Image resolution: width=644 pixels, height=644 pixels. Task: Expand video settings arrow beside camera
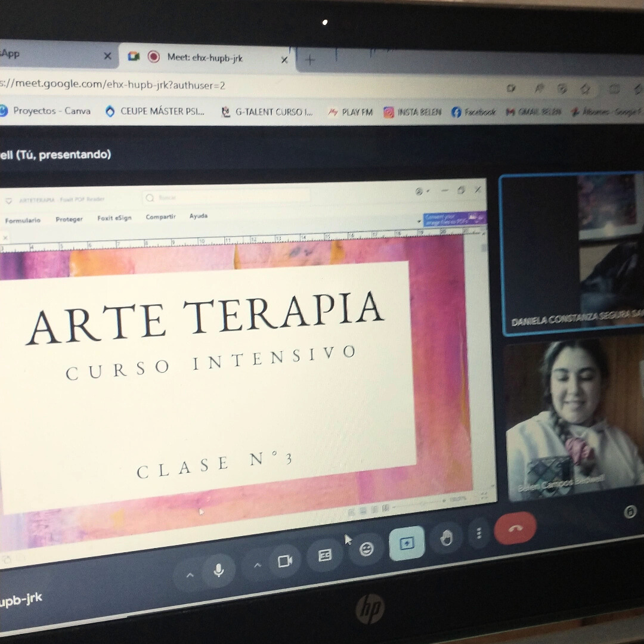pyautogui.click(x=258, y=565)
